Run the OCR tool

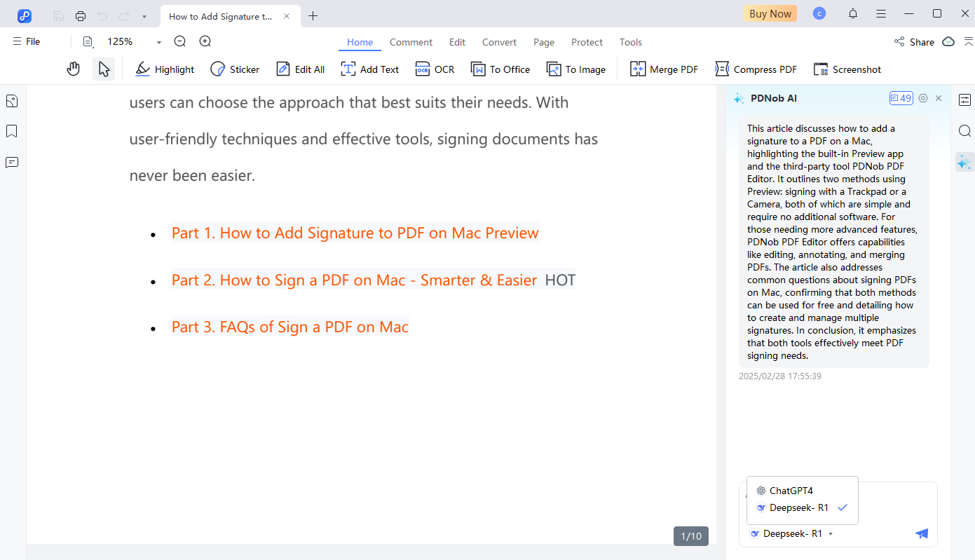coord(435,69)
